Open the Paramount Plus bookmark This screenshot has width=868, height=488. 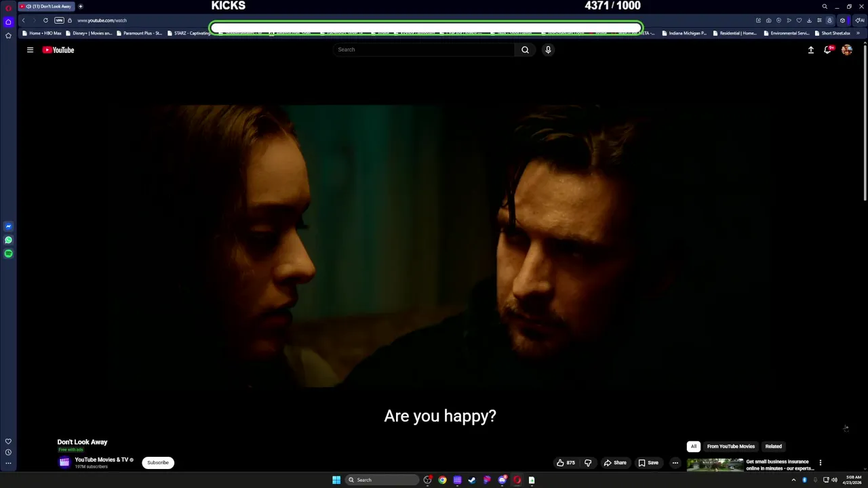[140, 33]
